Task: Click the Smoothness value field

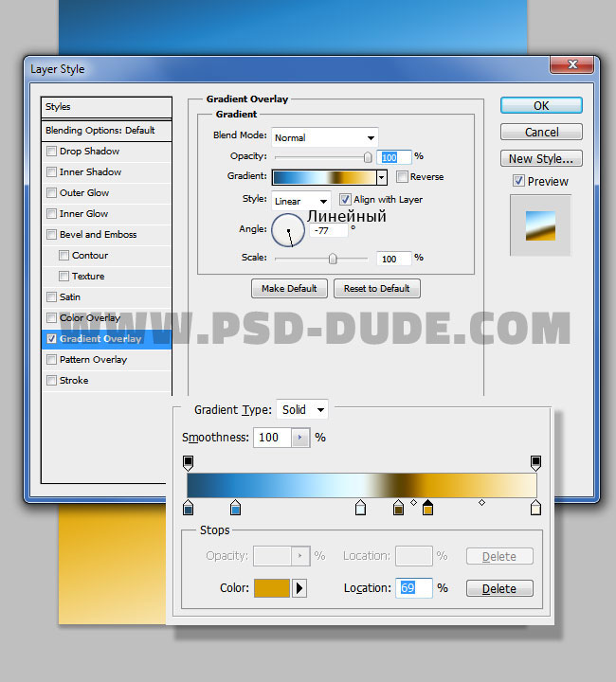Action: 272,438
